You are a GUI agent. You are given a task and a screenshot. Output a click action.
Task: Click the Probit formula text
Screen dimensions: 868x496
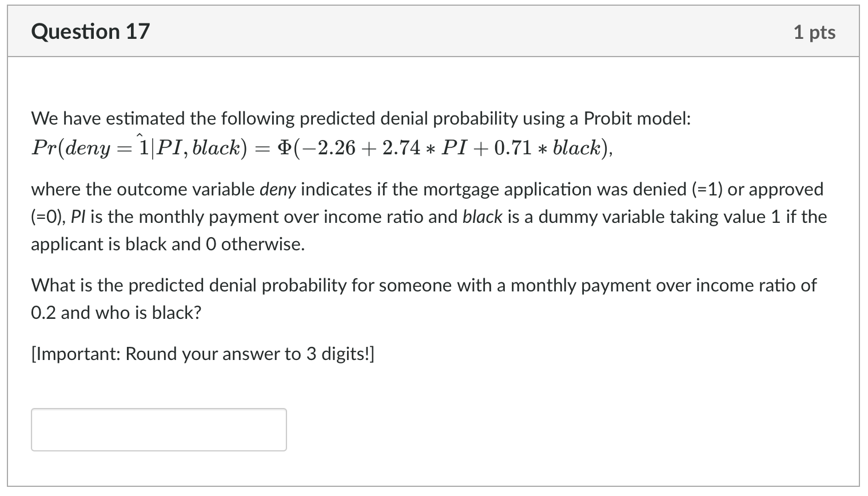coord(320,147)
